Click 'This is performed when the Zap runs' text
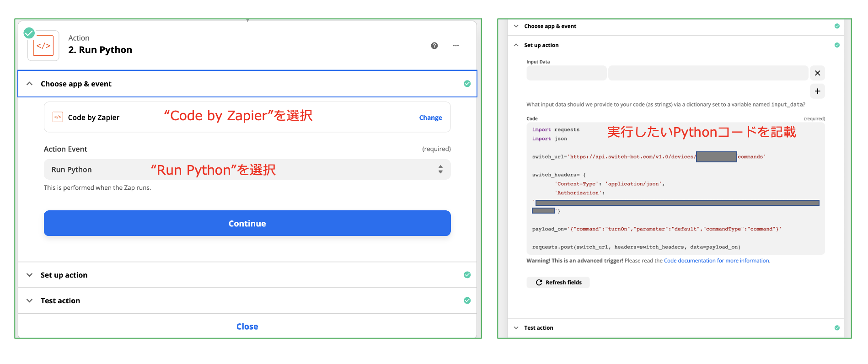Screen dimensions: 868x364 click(97, 187)
